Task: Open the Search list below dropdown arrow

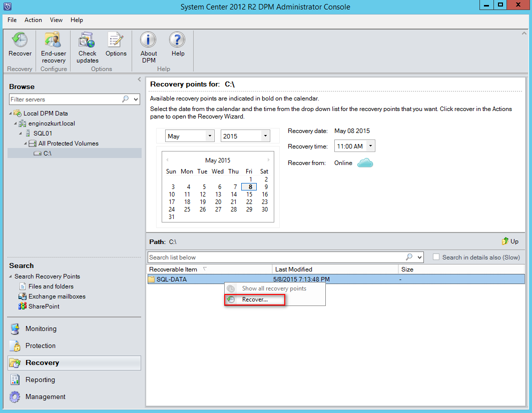Action: [x=420, y=257]
